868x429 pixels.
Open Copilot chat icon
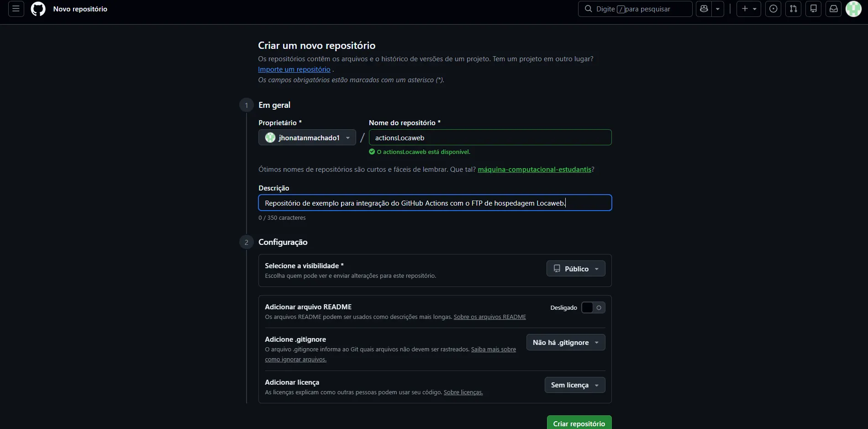coord(704,9)
